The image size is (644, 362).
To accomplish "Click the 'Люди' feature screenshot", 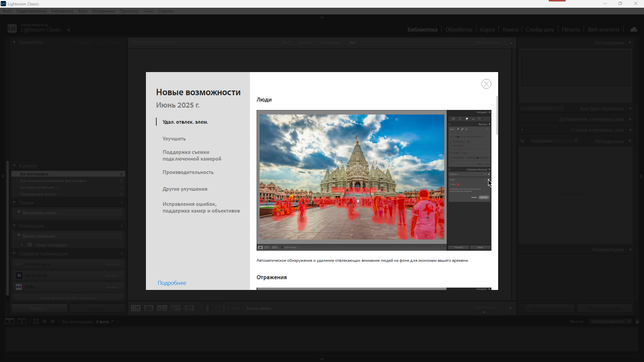I will [x=374, y=180].
